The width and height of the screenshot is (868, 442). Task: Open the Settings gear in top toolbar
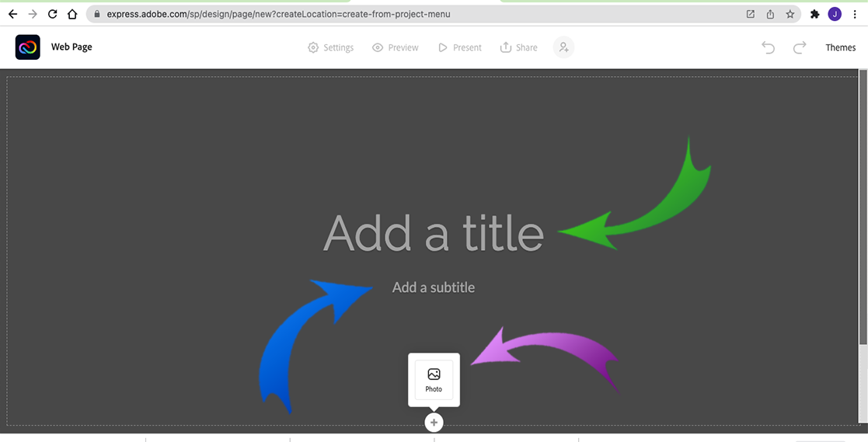313,47
